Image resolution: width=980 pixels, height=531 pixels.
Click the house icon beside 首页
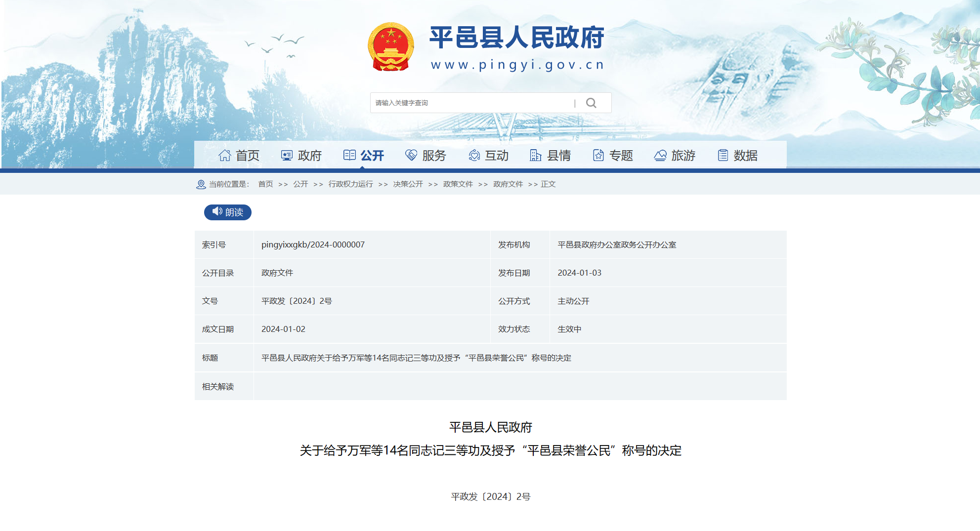[225, 156]
